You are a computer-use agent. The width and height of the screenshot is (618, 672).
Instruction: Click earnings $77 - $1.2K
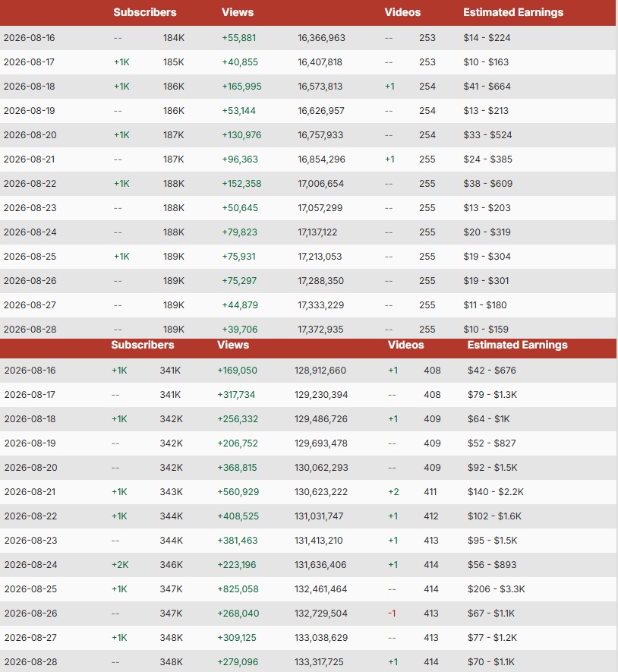pyautogui.click(x=492, y=638)
